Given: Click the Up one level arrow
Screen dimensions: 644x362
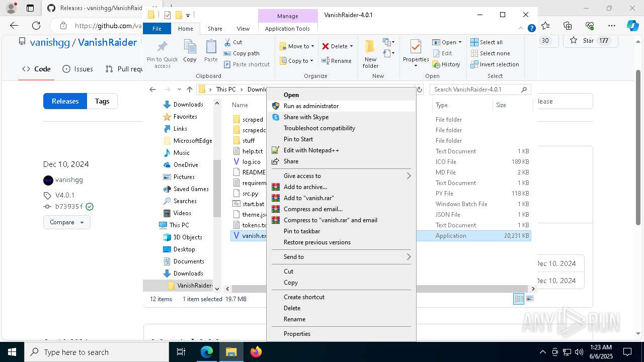Looking at the screenshot, I should 190,89.
